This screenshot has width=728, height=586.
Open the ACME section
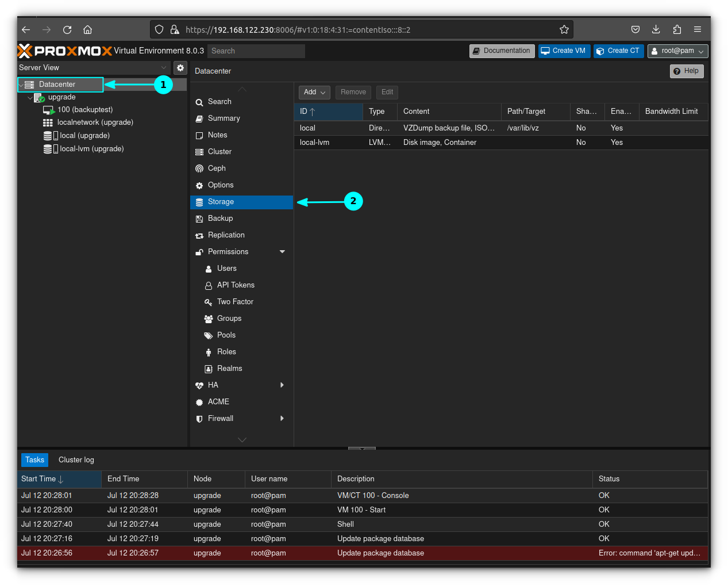[241, 402]
